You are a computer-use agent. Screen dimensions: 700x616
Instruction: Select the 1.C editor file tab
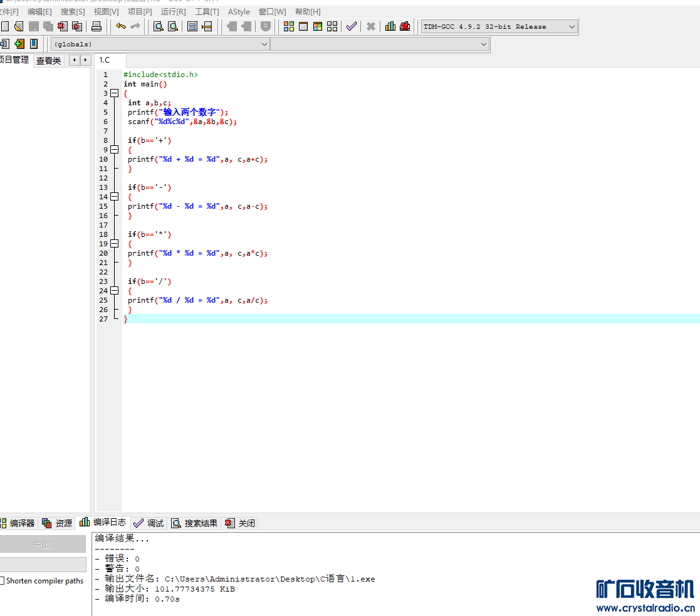[105, 60]
